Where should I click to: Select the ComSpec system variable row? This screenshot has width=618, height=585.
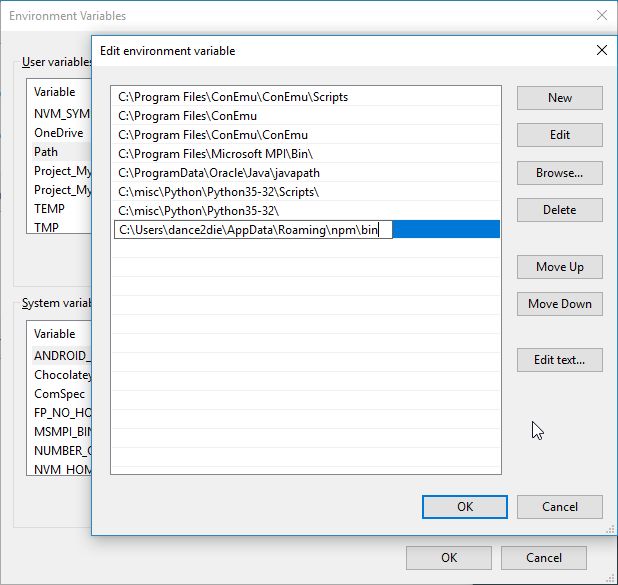[x=60, y=394]
